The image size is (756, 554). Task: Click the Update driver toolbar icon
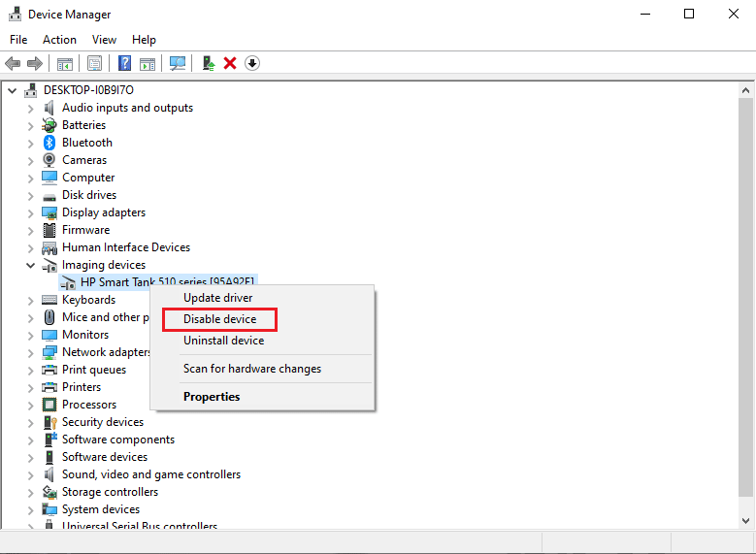[x=209, y=63]
